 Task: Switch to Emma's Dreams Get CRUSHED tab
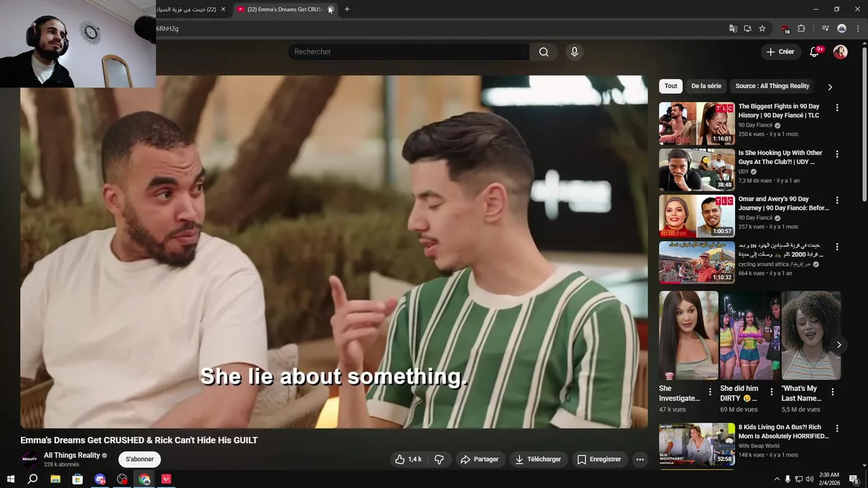(x=285, y=9)
